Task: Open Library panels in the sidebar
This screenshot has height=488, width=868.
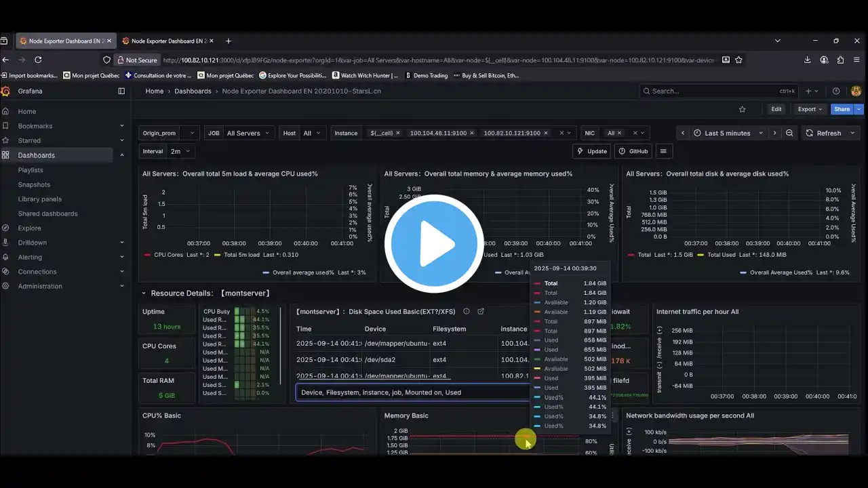Action: coord(40,199)
